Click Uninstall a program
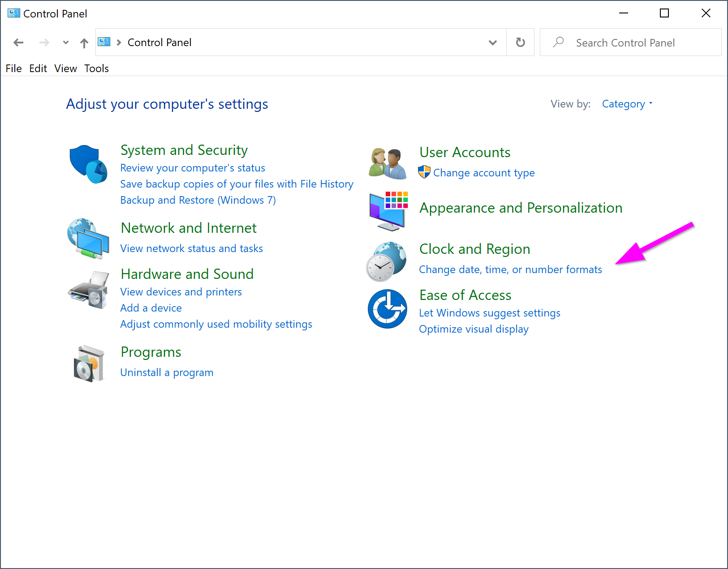This screenshot has width=728, height=569. pyautogui.click(x=167, y=372)
